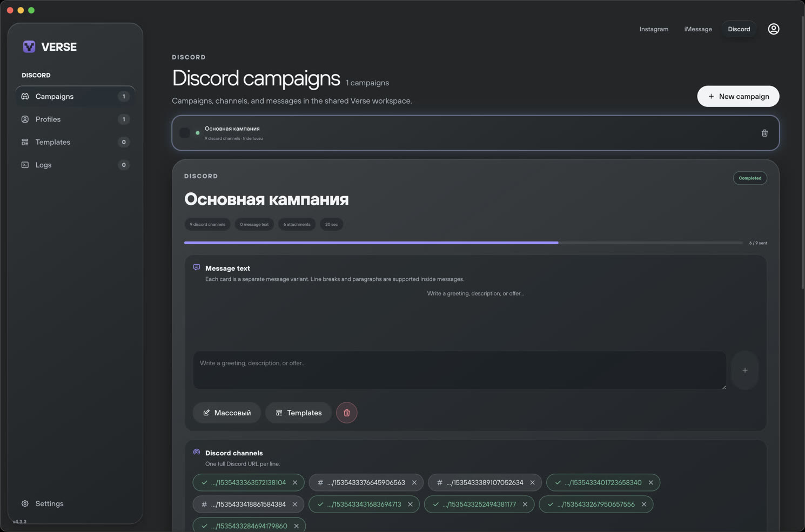The image size is (805, 532).
Task: Click the '6 attachments' chip
Action: (x=297, y=225)
